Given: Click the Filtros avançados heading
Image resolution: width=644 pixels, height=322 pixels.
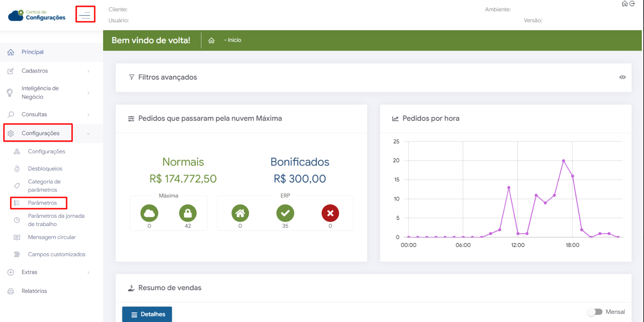Looking at the screenshot, I should [168, 77].
